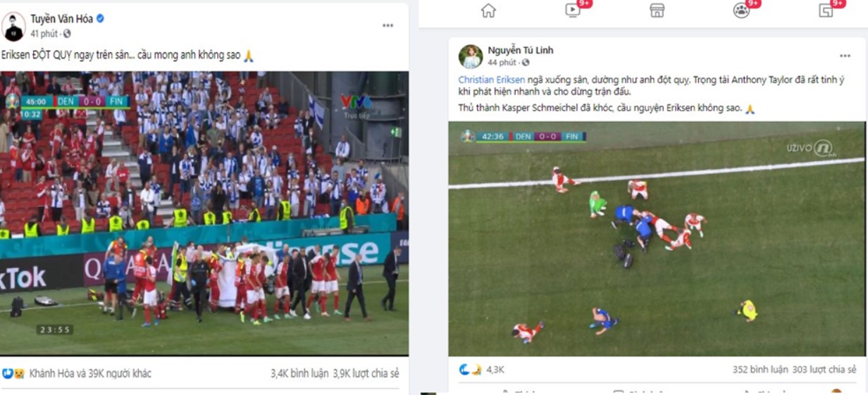Open the Facebook Home icon
Viewport: 868px width, 395px height.
tap(488, 11)
